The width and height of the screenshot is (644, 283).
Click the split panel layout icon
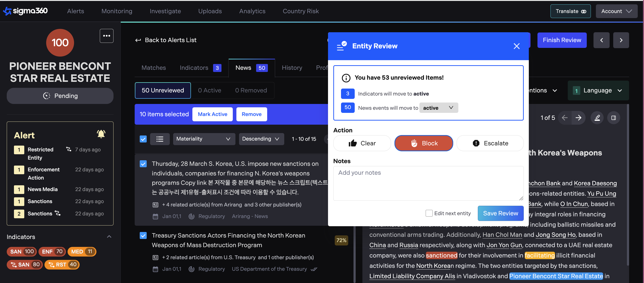(613, 118)
